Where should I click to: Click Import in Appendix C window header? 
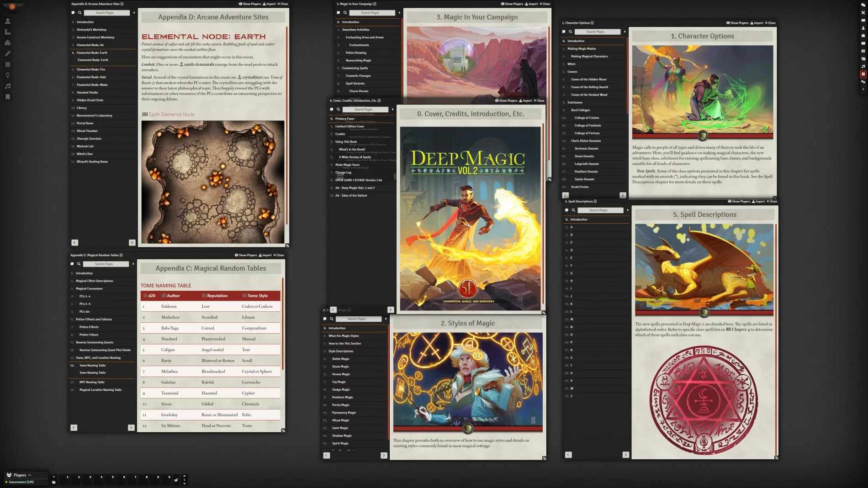pyautogui.click(x=265, y=255)
